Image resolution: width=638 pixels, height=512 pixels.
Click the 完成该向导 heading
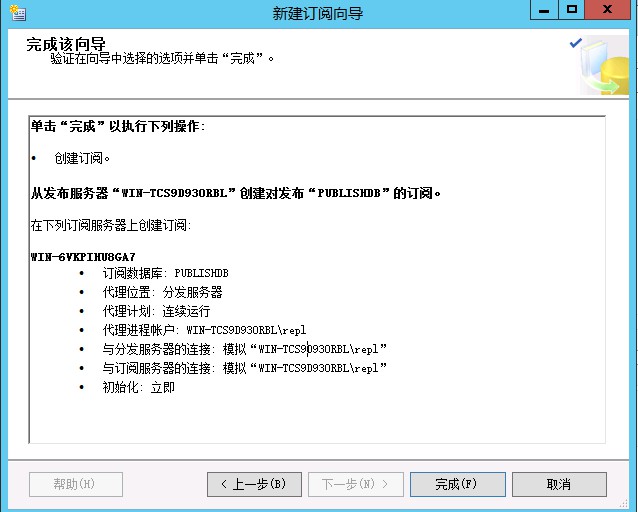(x=66, y=44)
